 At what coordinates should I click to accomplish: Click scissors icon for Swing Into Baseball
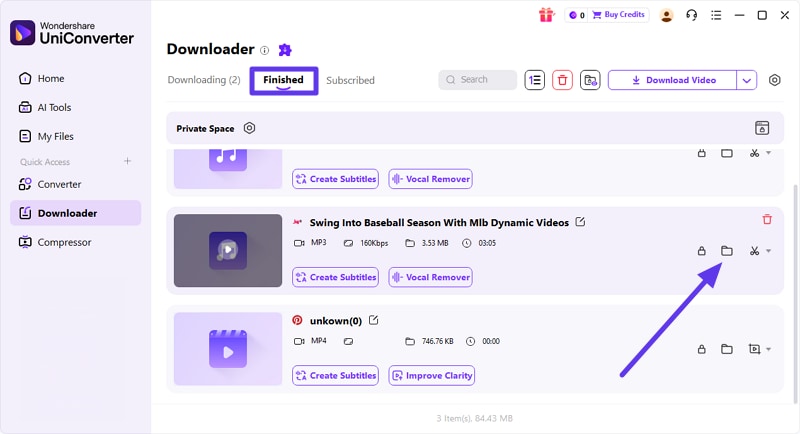click(754, 251)
